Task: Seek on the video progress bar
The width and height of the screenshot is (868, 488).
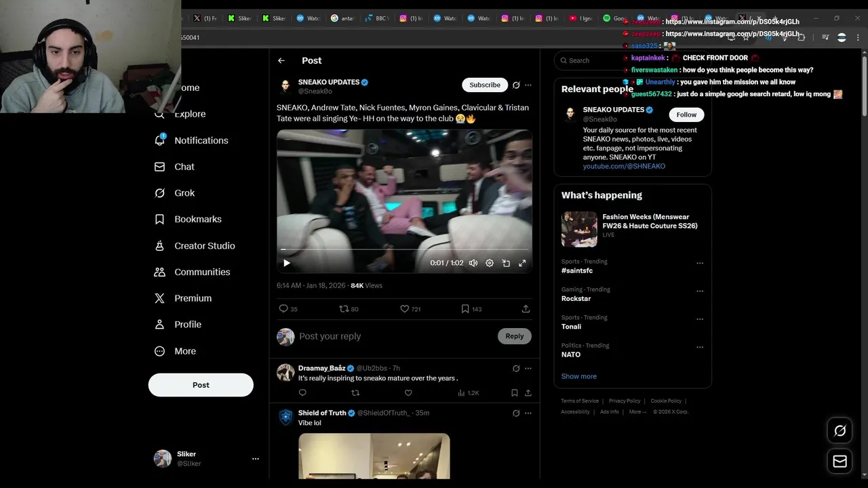Action: (x=404, y=249)
